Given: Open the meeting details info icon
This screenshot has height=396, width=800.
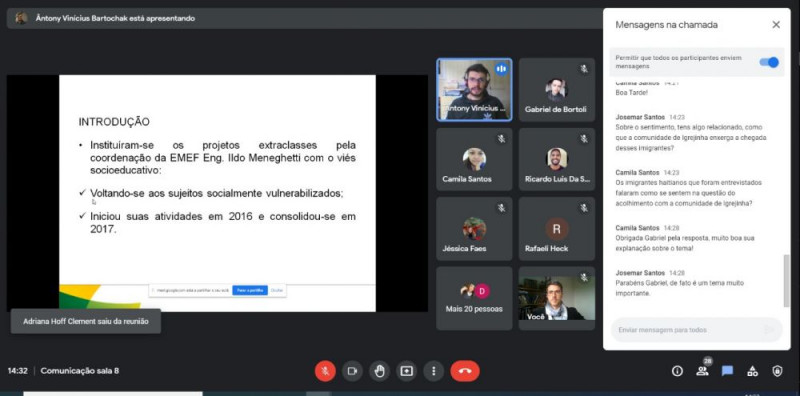Looking at the screenshot, I should tap(677, 372).
